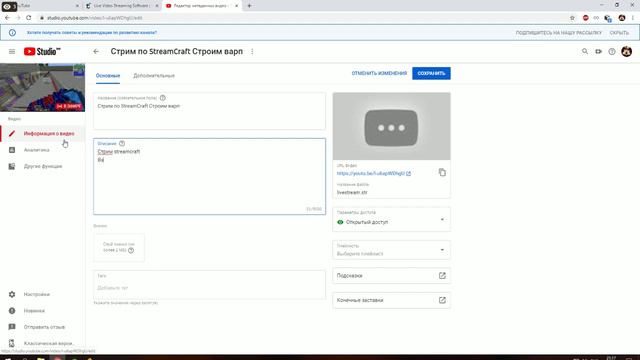640x360 pixels.
Task: Open a new browser tab
Action: pyautogui.click(x=249, y=6)
